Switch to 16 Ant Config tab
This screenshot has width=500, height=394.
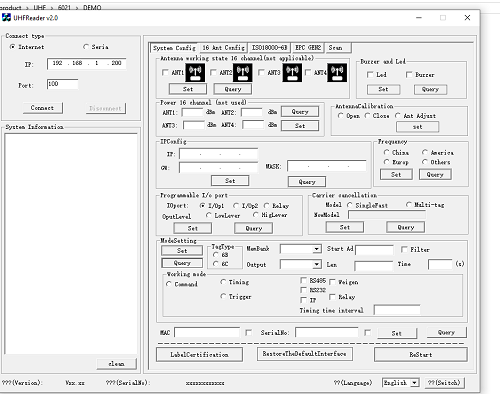(223, 48)
